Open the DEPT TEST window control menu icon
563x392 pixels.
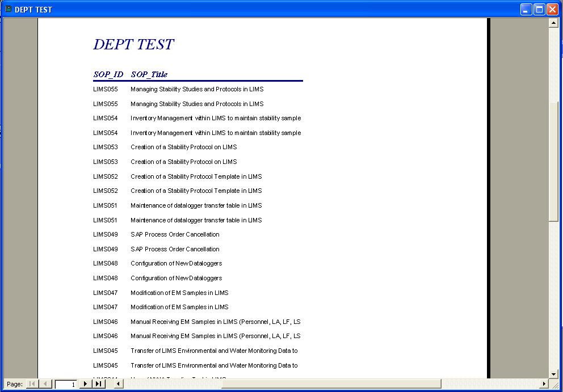click(x=9, y=9)
